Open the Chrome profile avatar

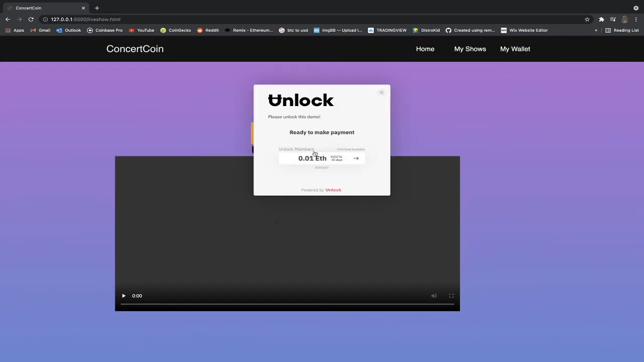624,19
